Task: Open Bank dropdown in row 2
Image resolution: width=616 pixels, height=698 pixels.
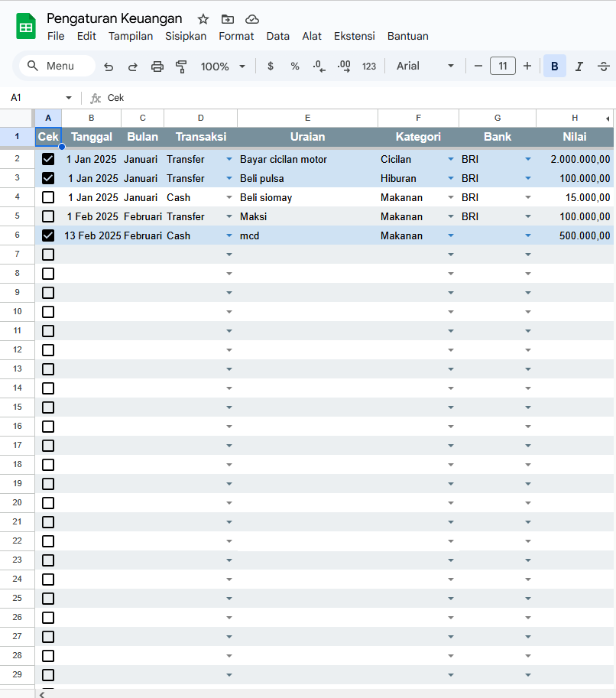Action: (x=528, y=159)
